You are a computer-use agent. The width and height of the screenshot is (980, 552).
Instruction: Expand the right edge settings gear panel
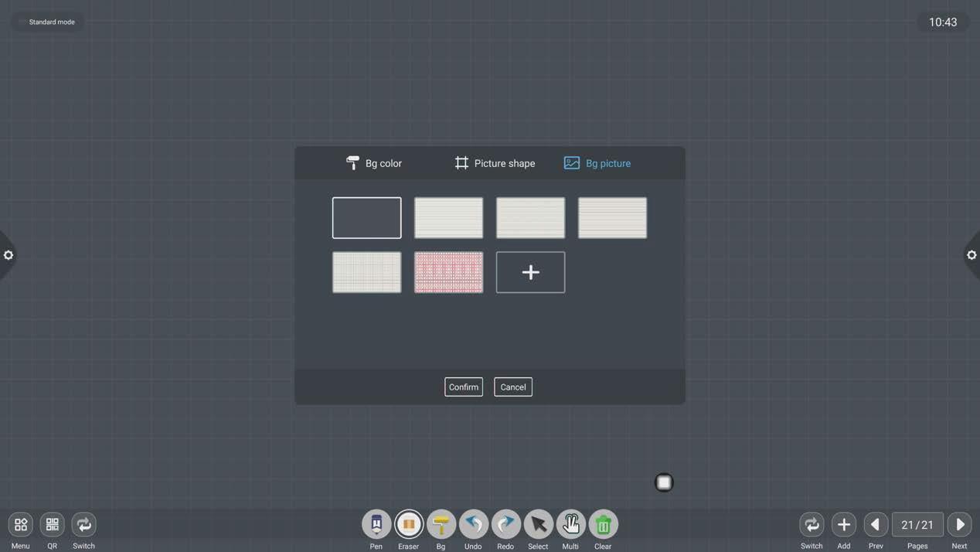point(971,255)
